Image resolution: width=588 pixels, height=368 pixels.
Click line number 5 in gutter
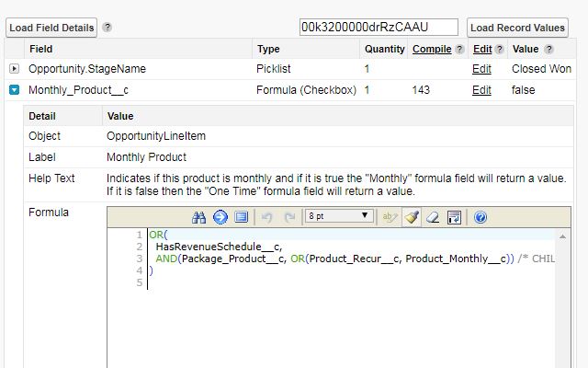point(139,282)
